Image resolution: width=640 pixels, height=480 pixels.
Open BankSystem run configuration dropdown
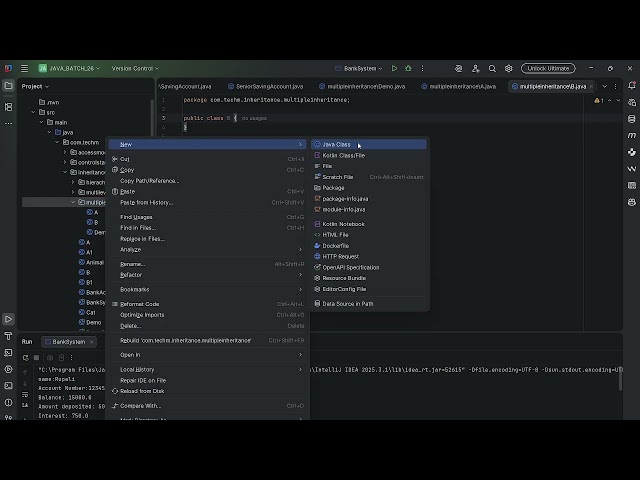359,69
